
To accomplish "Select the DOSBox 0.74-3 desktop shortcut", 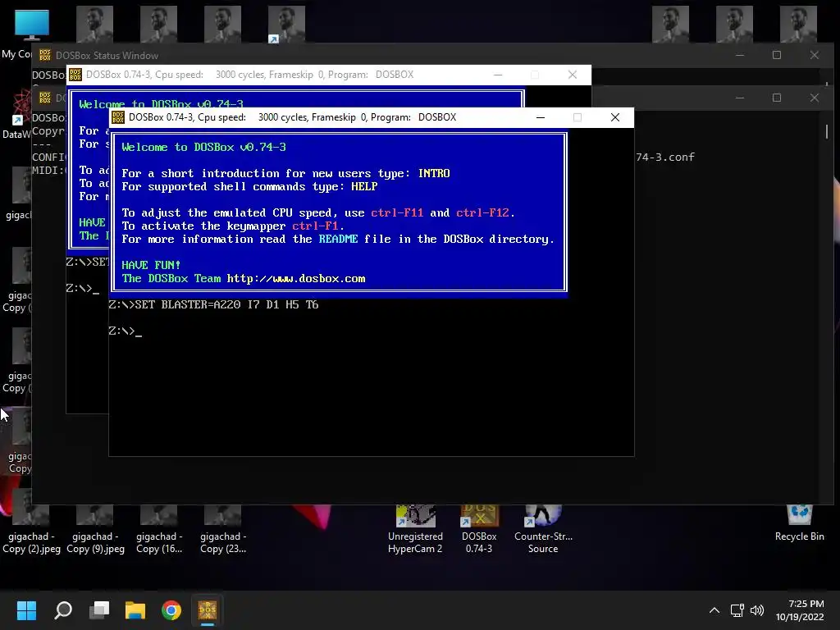I will pyautogui.click(x=479, y=529).
